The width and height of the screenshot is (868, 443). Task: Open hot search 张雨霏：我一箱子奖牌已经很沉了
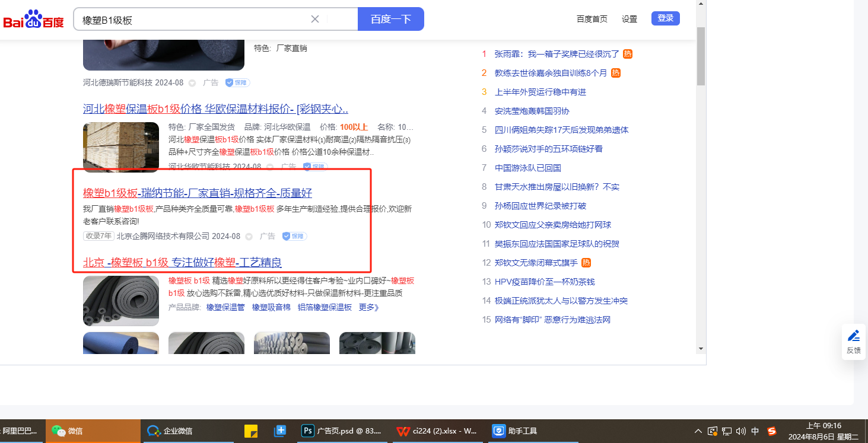click(x=557, y=54)
